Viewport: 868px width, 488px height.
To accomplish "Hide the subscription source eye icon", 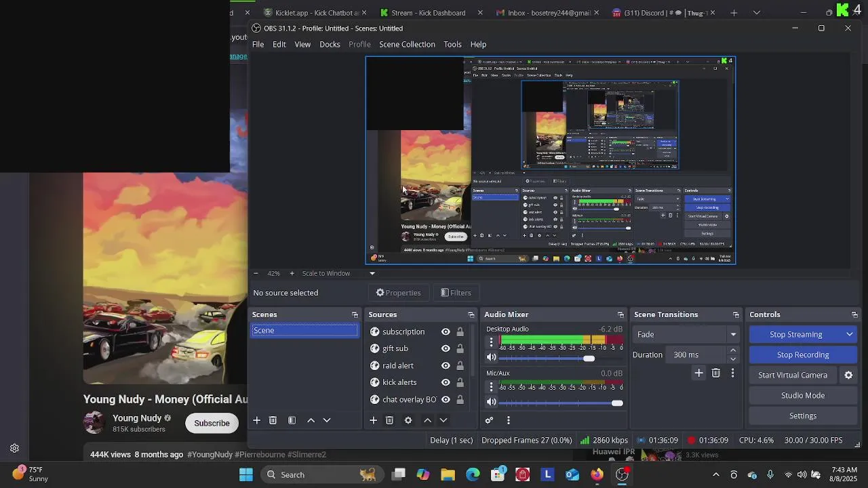I will [446, 331].
